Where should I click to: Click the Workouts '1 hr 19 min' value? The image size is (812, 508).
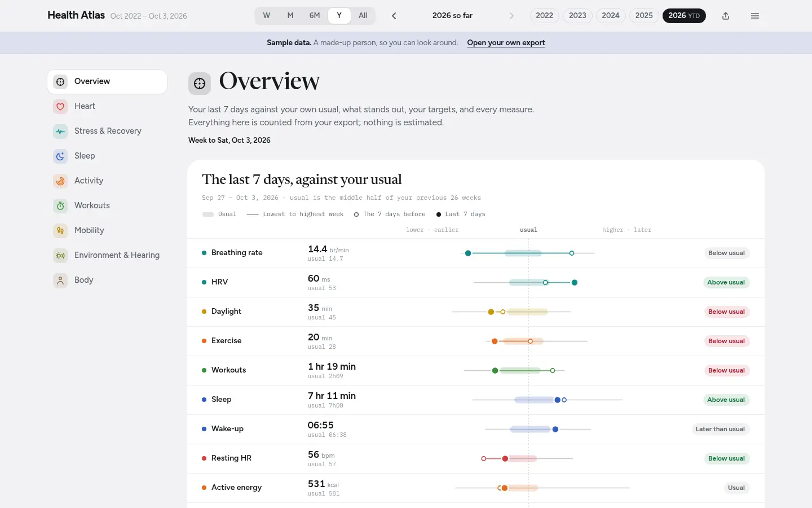coord(332,367)
